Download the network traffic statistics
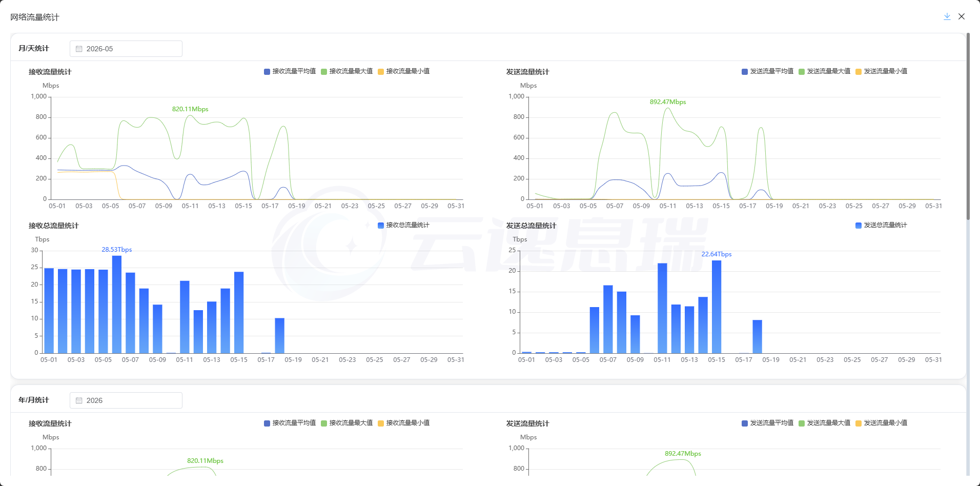The height and width of the screenshot is (486, 980). tap(947, 16)
